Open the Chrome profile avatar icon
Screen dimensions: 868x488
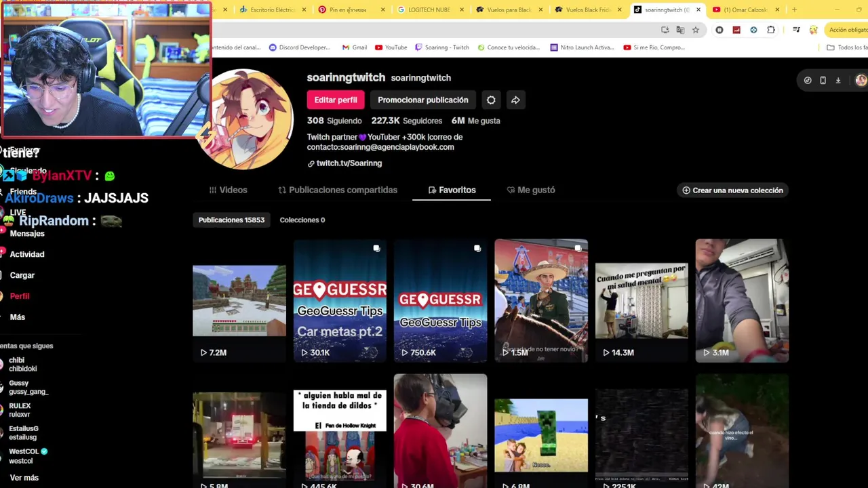click(x=814, y=30)
